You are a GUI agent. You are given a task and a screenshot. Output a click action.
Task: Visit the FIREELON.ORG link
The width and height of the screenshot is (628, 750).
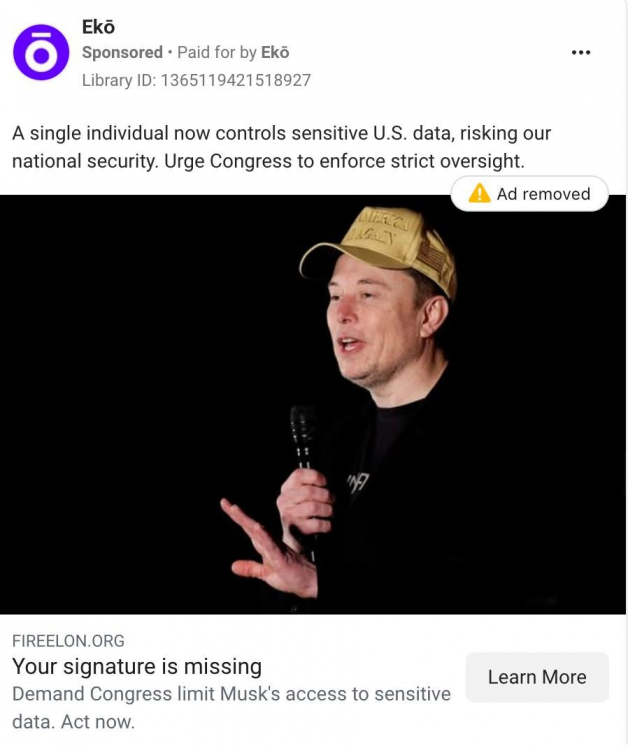click(68, 641)
